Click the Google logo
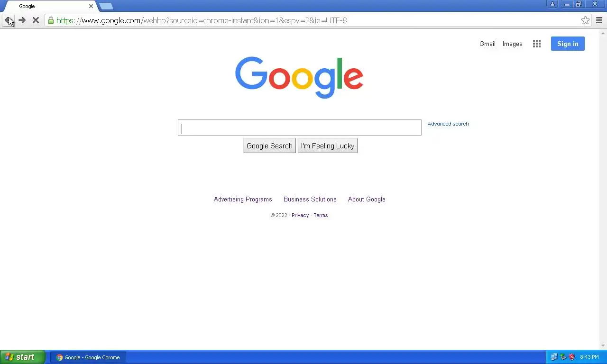607x364 pixels. [299, 78]
